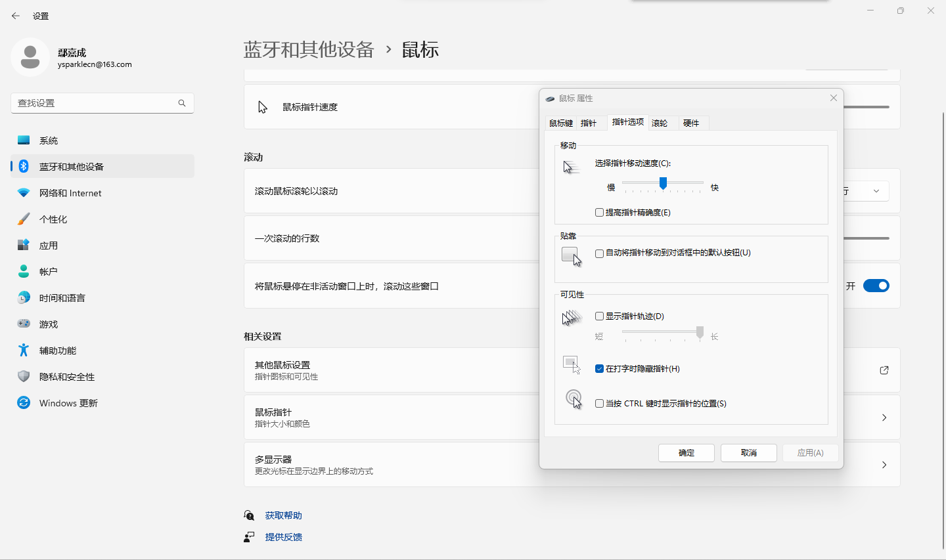Image resolution: width=946 pixels, height=560 pixels.
Task: Click the external link icon for 其他鼠标设置
Action: [x=884, y=370]
